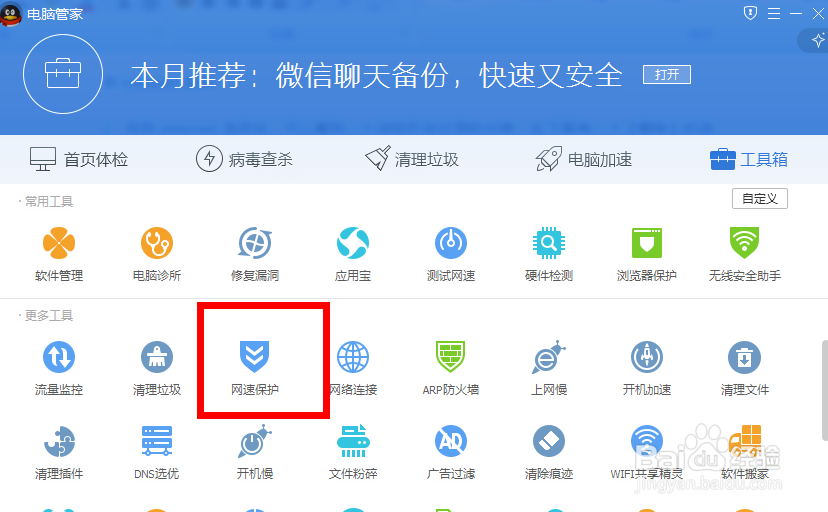Close the 电脑管家 window
The height and width of the screenshot is (512, 828).
pyautogui.click(x=818, y=13)
